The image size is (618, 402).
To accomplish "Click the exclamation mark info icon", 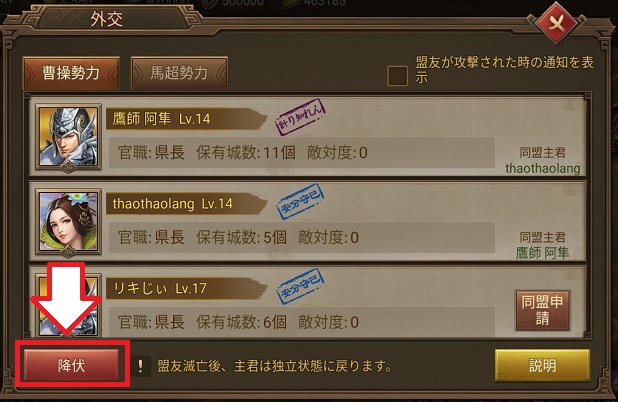I will (x=140, y=366).
